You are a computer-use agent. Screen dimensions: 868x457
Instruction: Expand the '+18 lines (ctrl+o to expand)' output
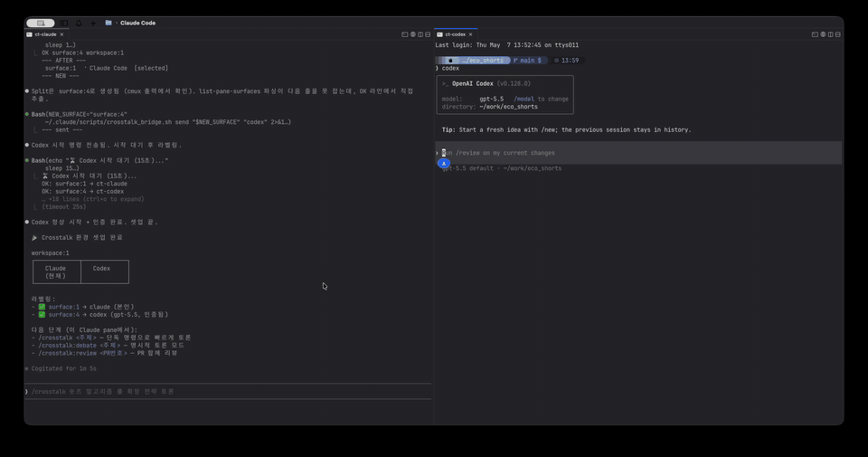[93, 199]
